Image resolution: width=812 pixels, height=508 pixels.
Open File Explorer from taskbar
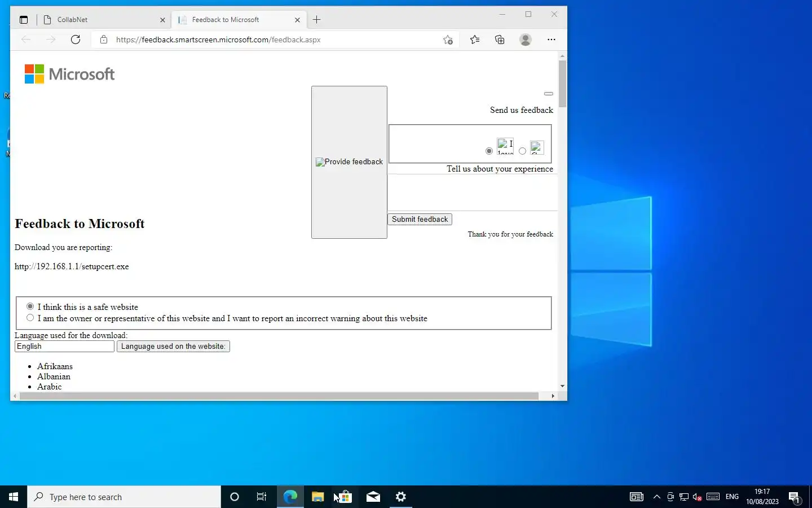[317, 497]
